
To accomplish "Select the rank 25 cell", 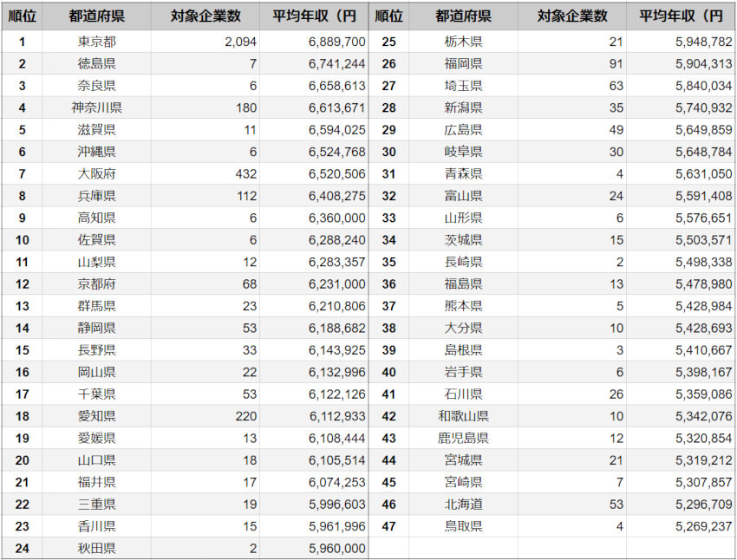I will [x=388, y=42].
